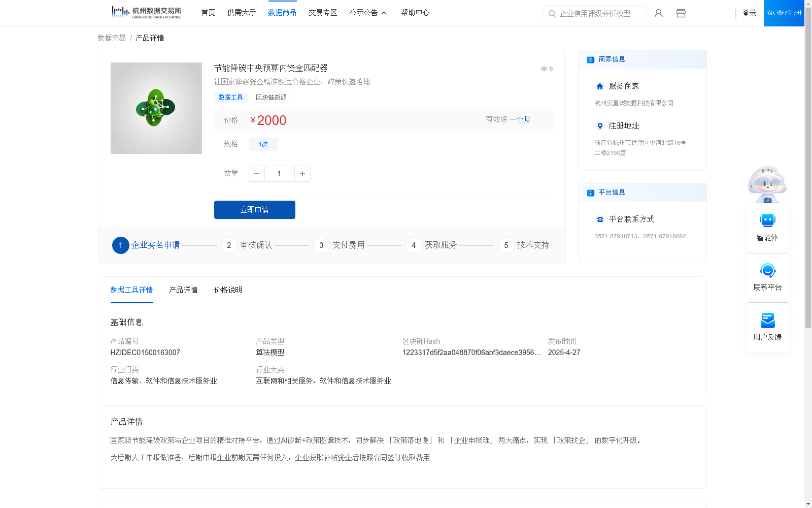Screen dimensions: 812x508
Task: Click the 平台联系方式 telephone icon
Action: (600, 219)
